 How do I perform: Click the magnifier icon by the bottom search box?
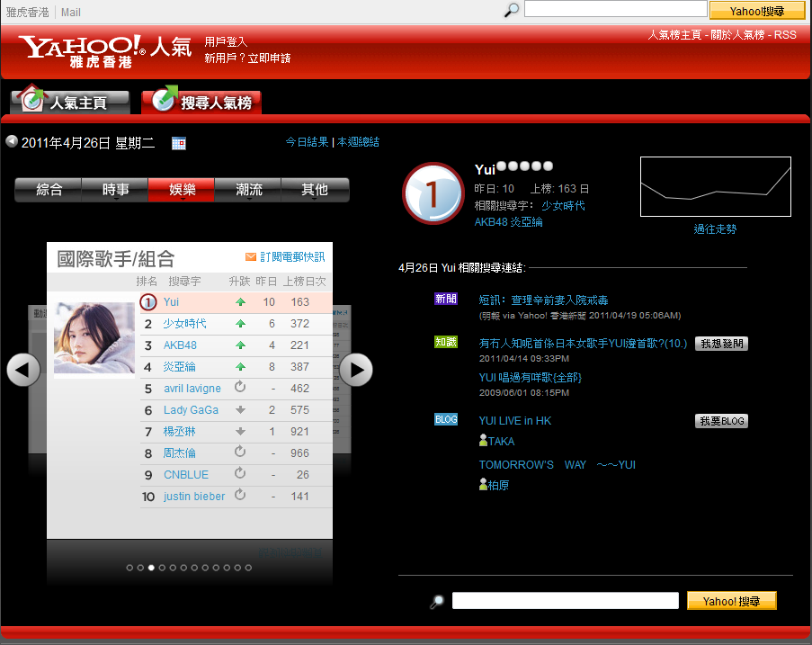pos(437,602)
